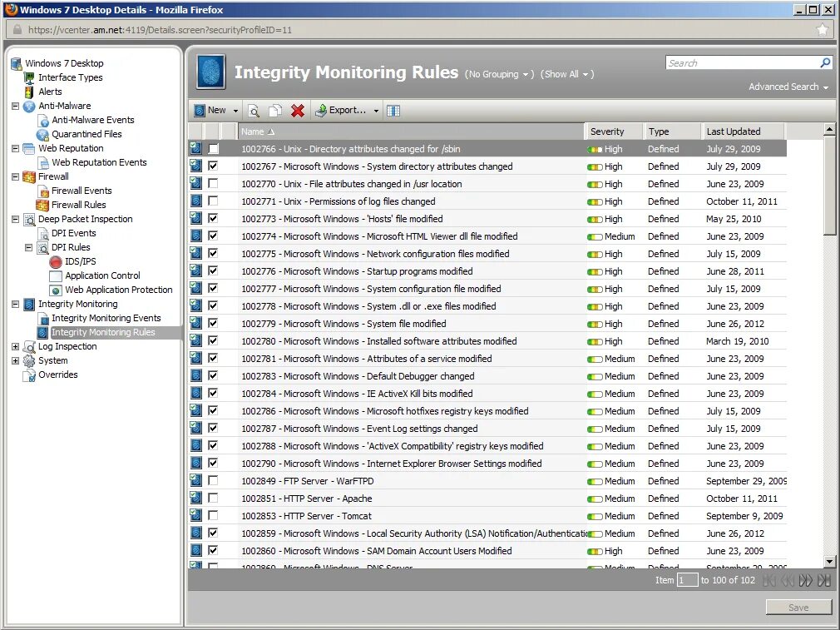Click the Web Application Protection icon
The image size is (840, 630).
point(56,290)
